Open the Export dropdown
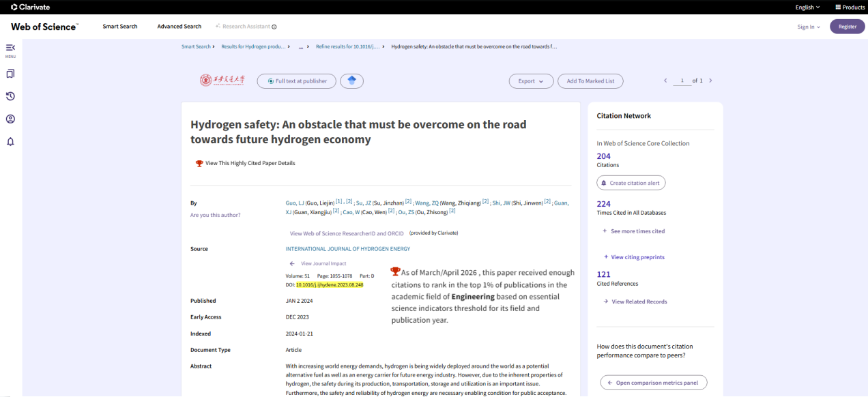This screenshot has width=868, height=397. [531, 81]
